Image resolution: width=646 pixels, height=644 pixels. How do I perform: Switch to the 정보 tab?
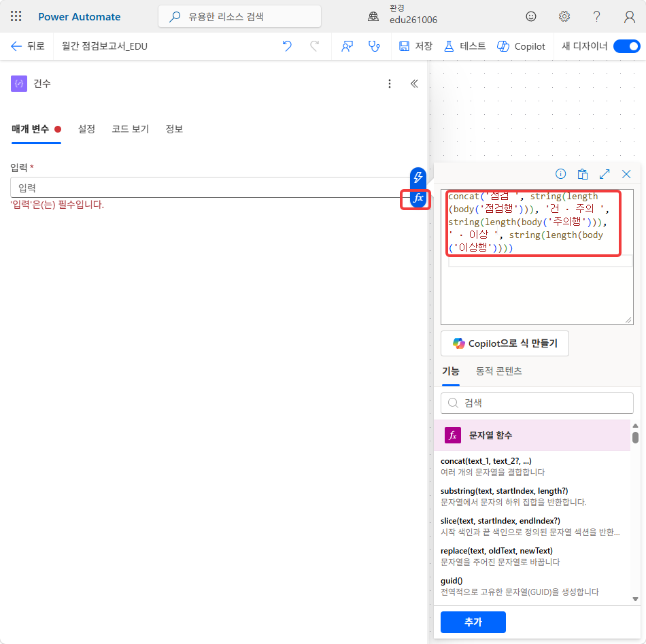click(x=174, y=129)
